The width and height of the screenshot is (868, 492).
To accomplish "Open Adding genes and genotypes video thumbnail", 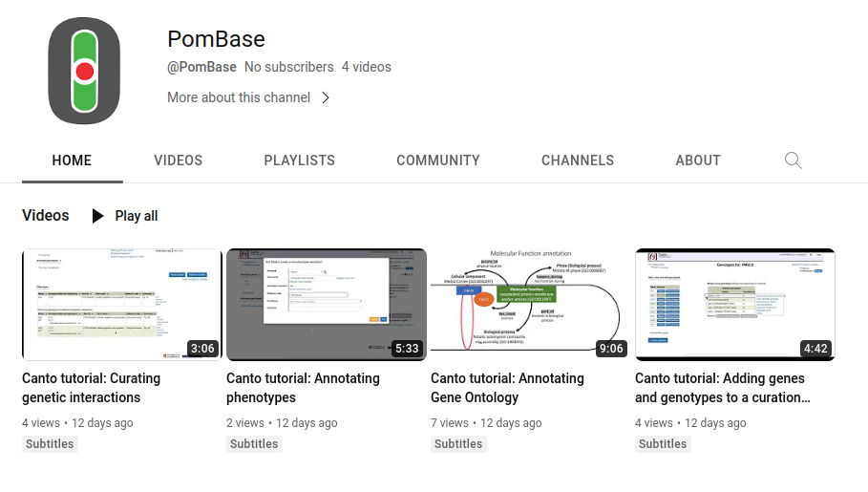I will click(735, 305).
